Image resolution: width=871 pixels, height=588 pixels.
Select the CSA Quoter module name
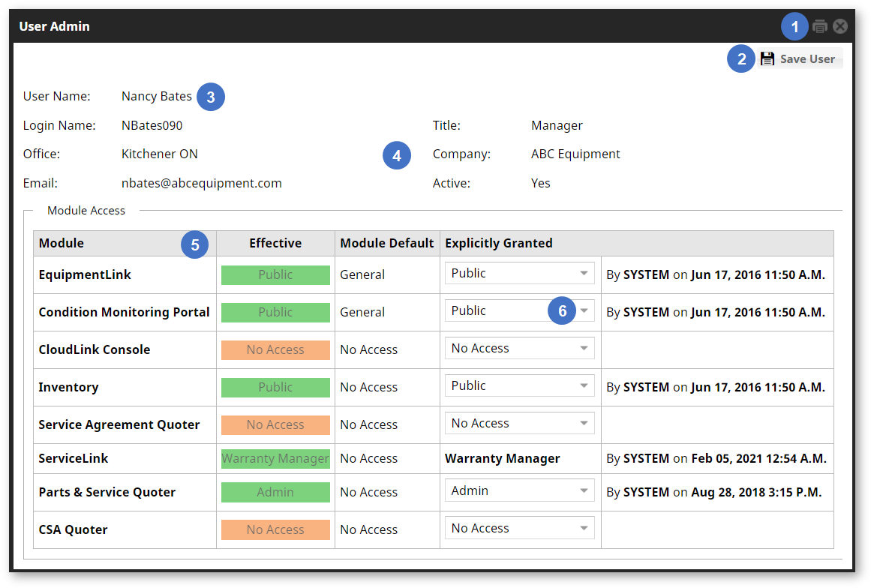tap(73, 529)
